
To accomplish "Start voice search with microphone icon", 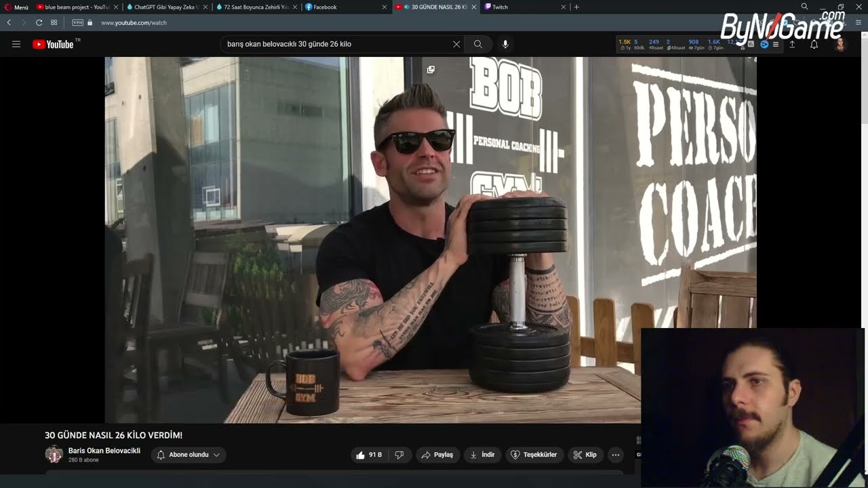I will pos(505,44).
